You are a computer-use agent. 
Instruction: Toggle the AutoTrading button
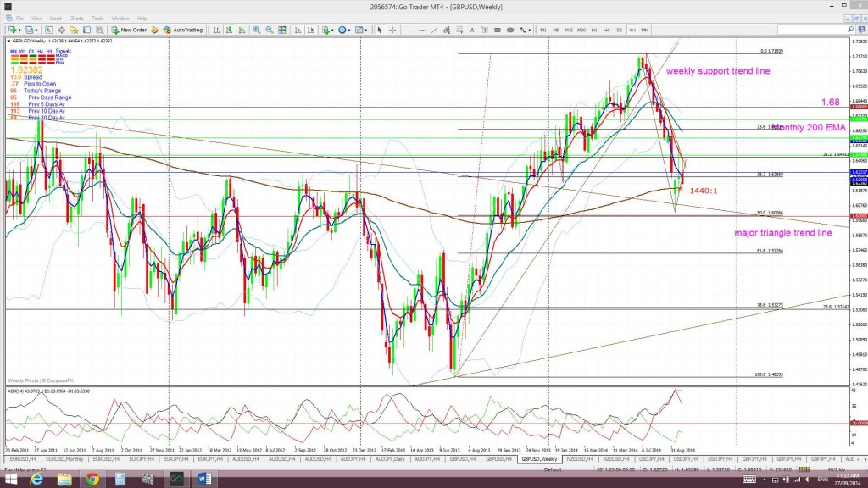(183, 30)
